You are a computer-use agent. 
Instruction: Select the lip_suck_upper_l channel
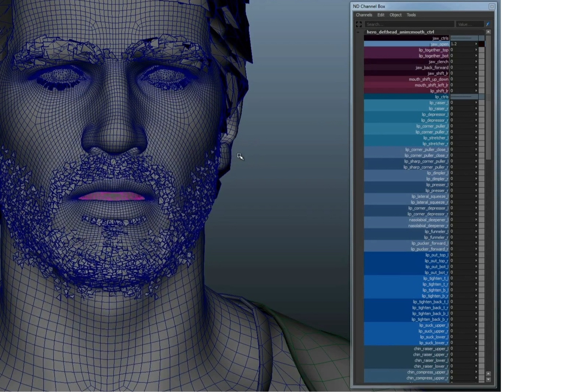(x=407, y=325)
